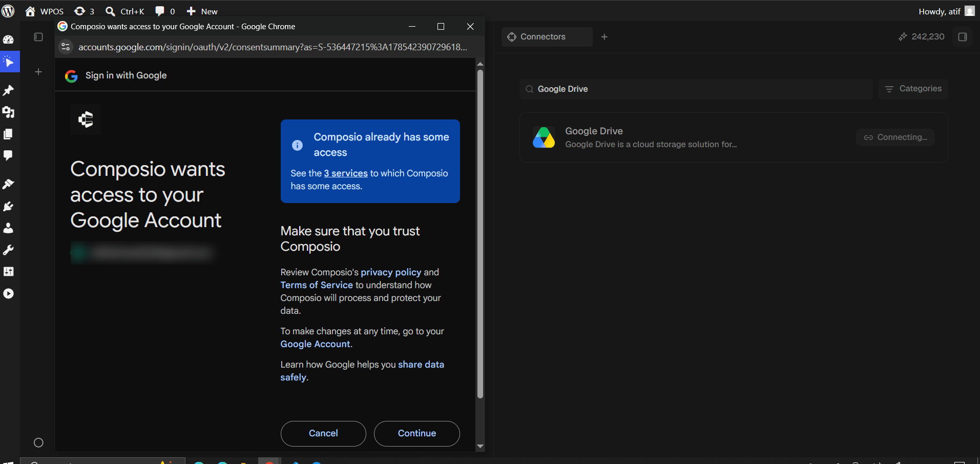The height and width of the screenshot is (464, 980).
Task: Click the Composio app logo
Action: tap(86, 119)
